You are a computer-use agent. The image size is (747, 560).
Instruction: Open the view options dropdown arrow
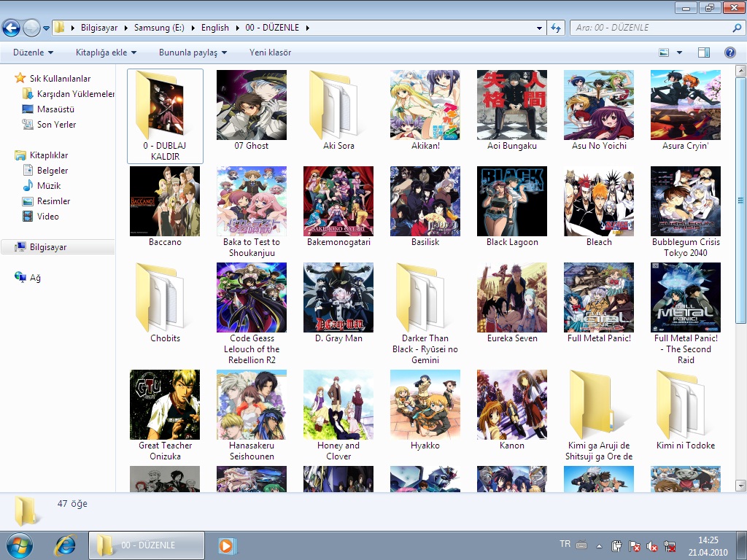click(x=680, y=52)
